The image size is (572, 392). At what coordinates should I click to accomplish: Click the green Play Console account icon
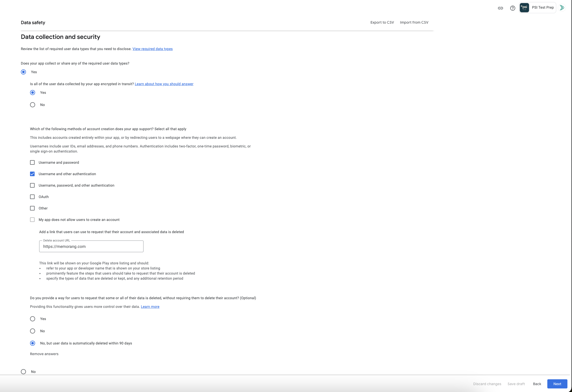pos(562,8)
